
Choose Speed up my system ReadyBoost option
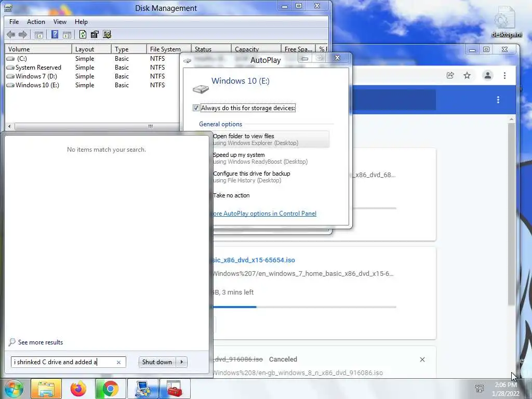coord(260,158)
